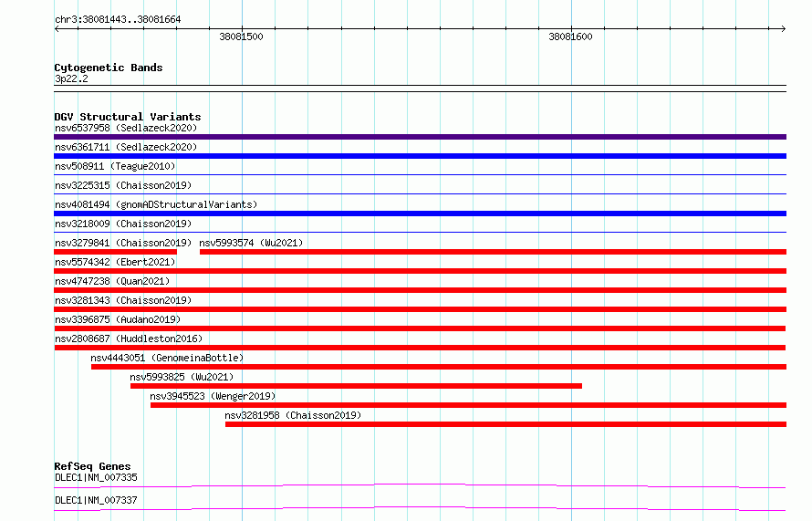
Task: Select the thick blue nsv4081494 bar
Action: point(420,214)
